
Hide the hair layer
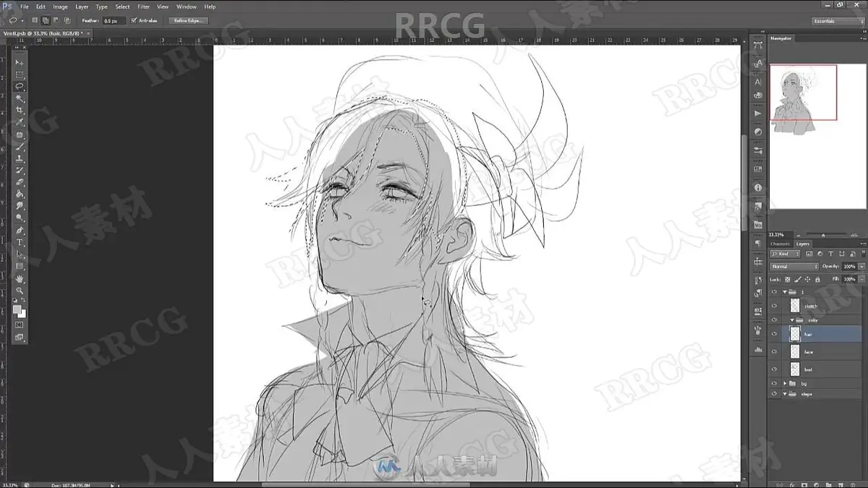[774, 333]
